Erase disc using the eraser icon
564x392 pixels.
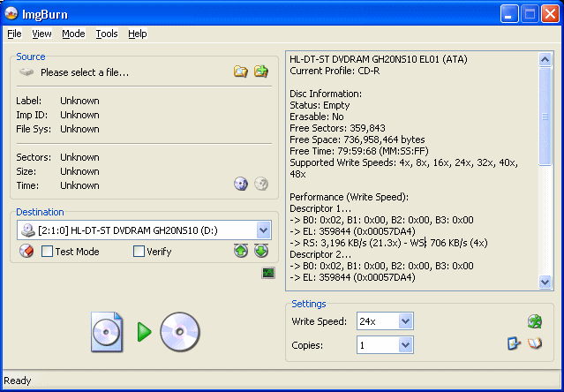26,251
